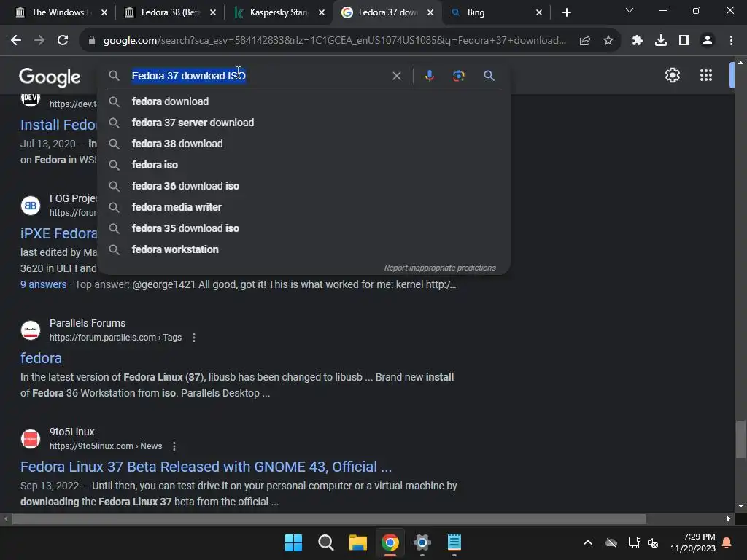Open the Chrome extensions puzzle icon
Image resolution: width=747 pixels, height=560 pixels.
pyautogui.click(x=637, y=41)
